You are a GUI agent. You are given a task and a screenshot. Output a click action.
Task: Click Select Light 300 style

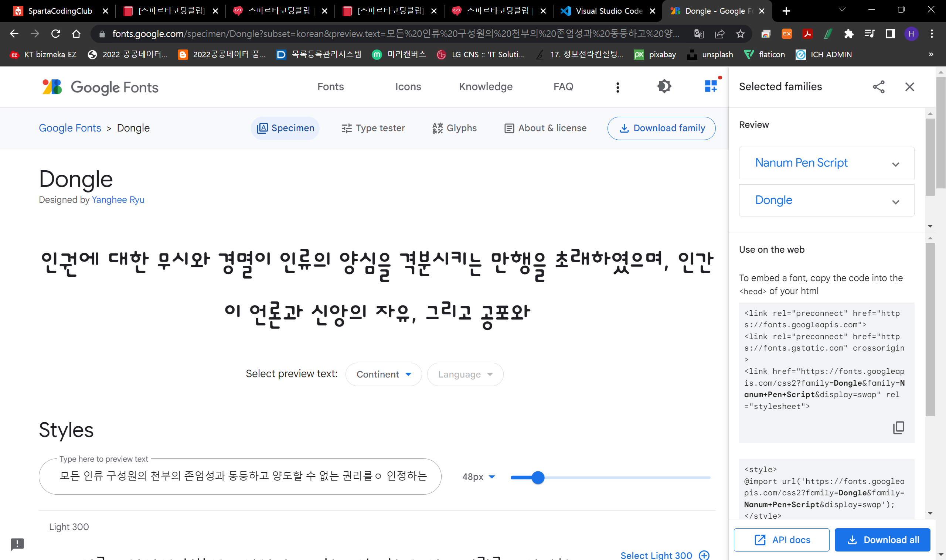click(x=664, y=555)
